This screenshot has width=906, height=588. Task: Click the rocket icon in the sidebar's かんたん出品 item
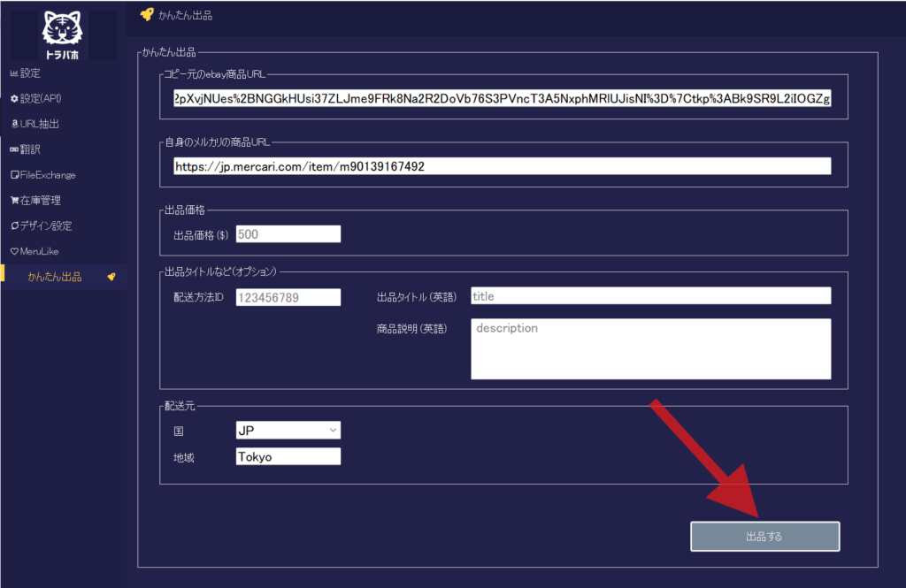tap(111, 277)
